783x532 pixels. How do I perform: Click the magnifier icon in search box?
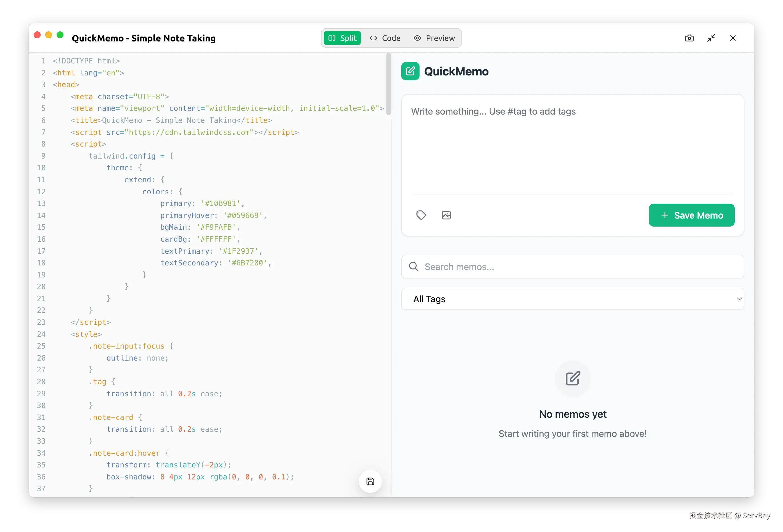point(414,267)
